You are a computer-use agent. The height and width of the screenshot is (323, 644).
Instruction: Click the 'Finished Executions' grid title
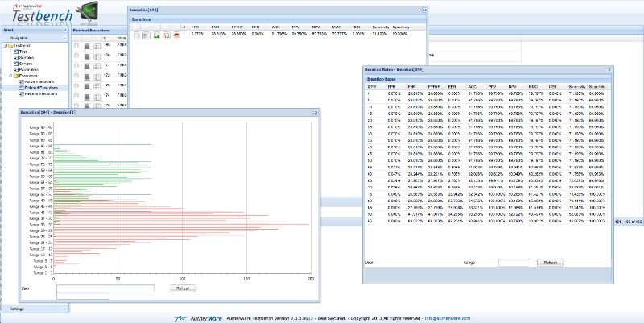(x=91, y=31)
